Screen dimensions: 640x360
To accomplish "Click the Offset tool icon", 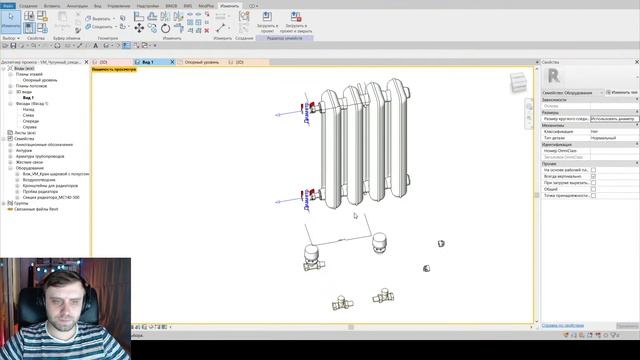I will [152, 16].
